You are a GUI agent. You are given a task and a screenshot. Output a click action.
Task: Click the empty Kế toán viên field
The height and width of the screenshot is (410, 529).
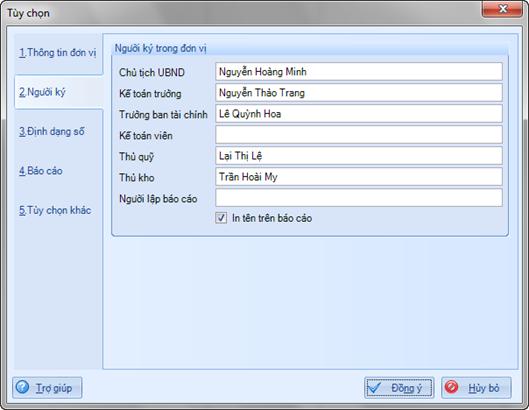click(359, 135)
